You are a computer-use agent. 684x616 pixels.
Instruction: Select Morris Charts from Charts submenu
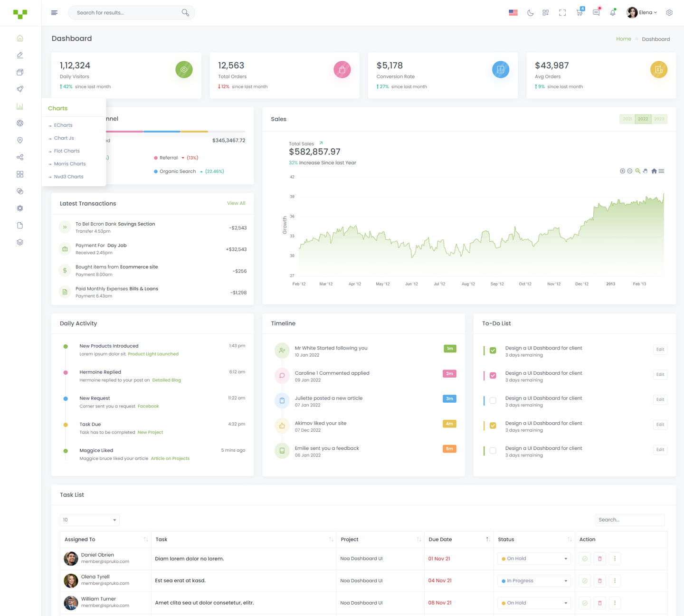pos(70,164)
